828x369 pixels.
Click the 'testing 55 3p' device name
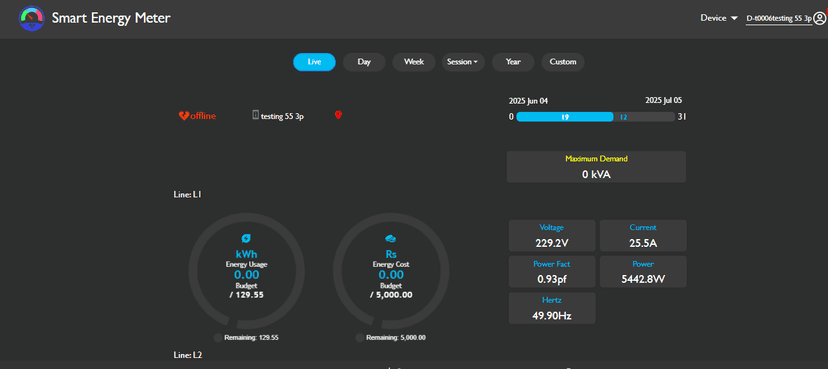tap(283, 116)
